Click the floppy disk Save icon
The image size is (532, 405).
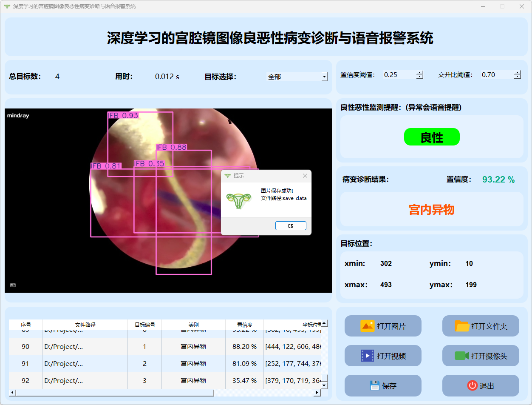pos(374,385)
